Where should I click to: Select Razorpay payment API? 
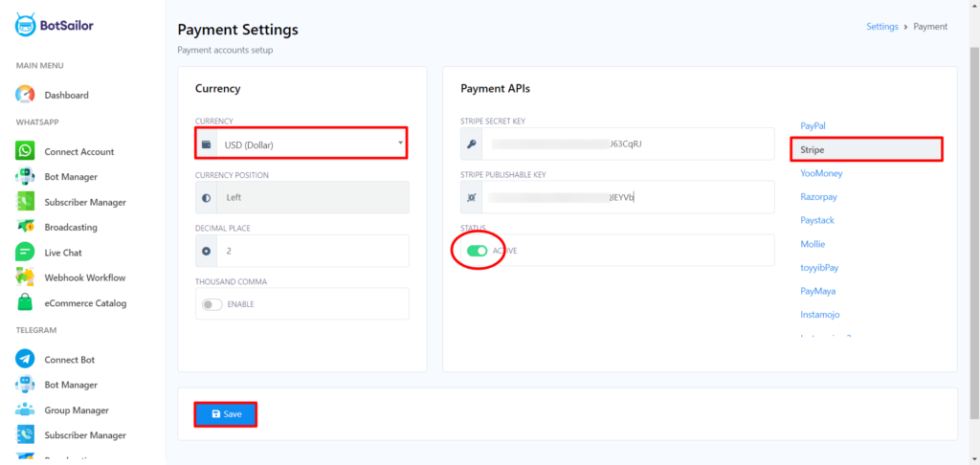(x=819, y=197)
